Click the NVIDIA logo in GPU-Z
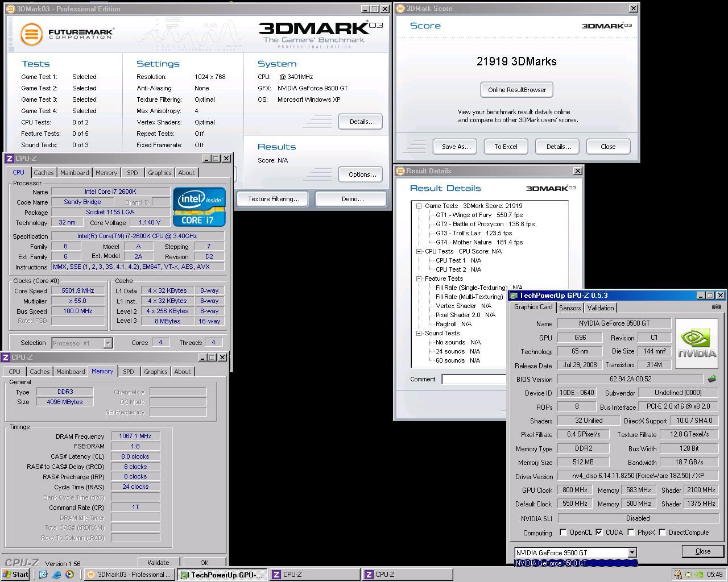This screenshot has height=582, width=728. (697, 343)
